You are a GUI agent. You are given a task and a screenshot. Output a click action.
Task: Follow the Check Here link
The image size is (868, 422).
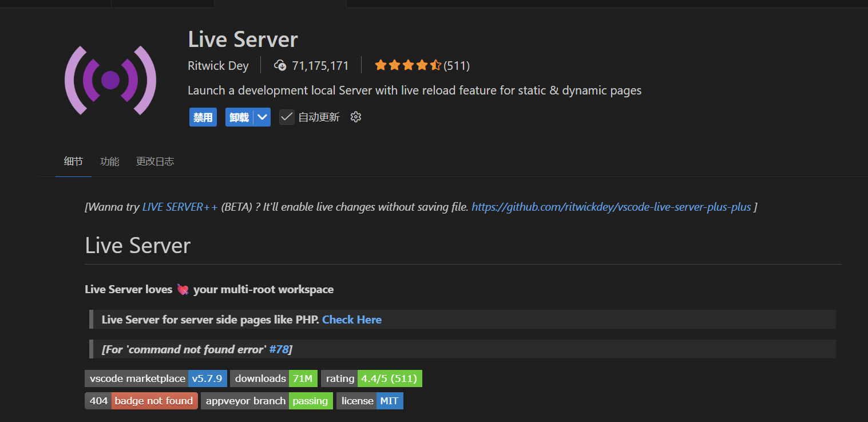pyautogui.click(x=352, y=320)
